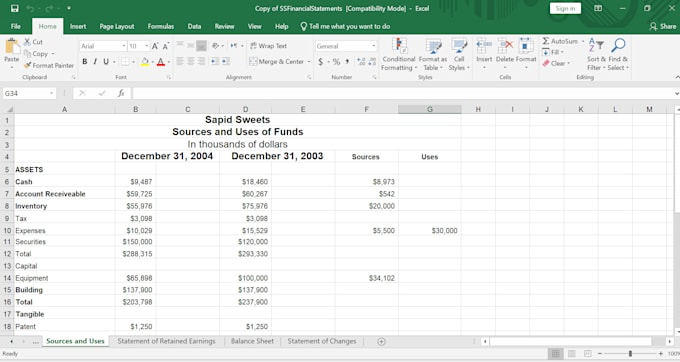Select column G header
680x362 pixels.
point(430,109)
